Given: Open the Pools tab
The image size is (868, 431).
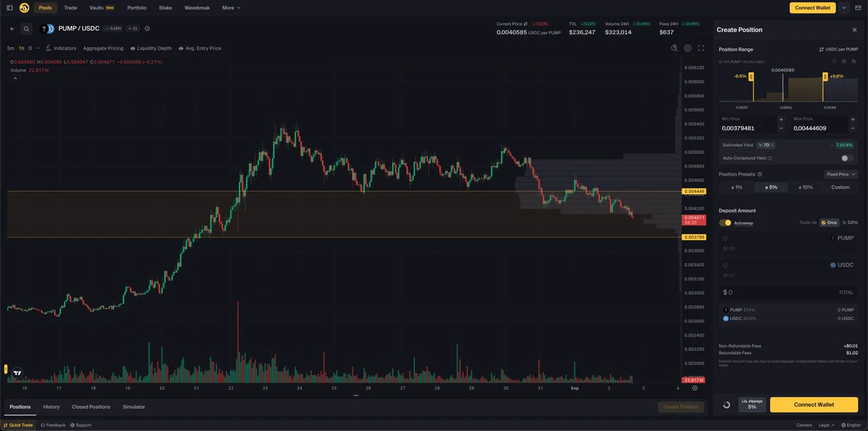Looking at the screenshot, I should coord(46,8).
